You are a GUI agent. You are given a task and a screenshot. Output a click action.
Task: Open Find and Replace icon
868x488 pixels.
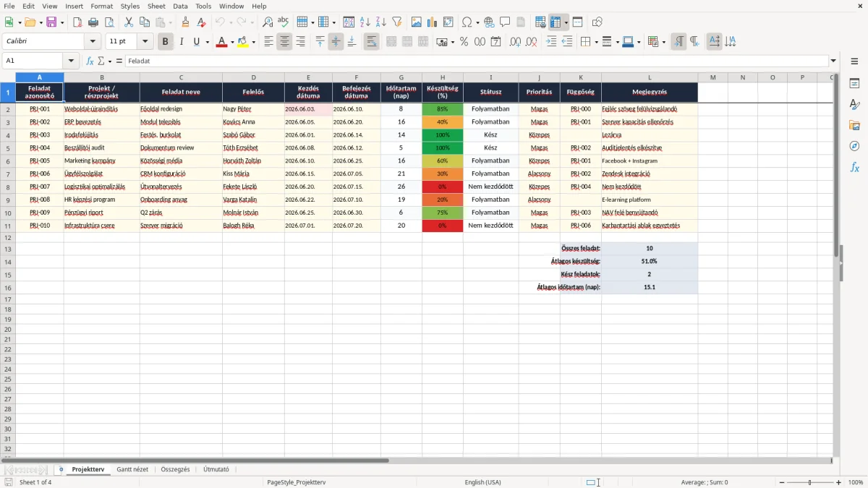point(268,22)
